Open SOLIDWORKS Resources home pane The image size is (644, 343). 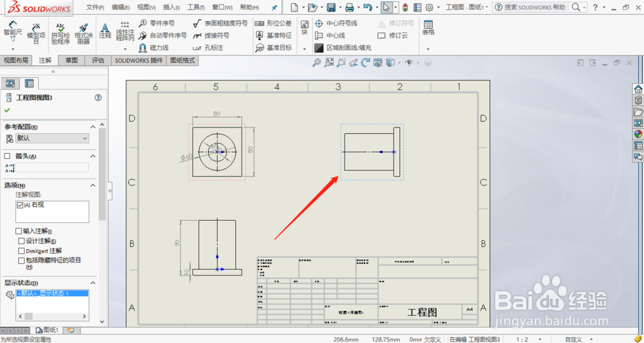click(x=638, y=89)
